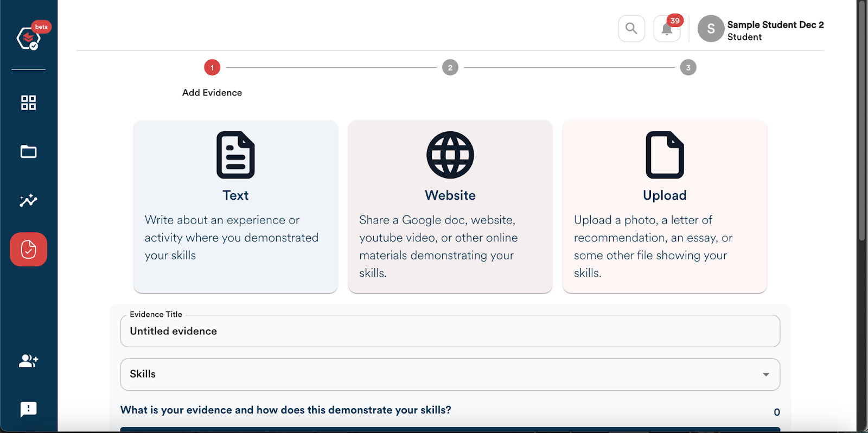
Task: Open the Skills dropdown
Action: point(450,374)
